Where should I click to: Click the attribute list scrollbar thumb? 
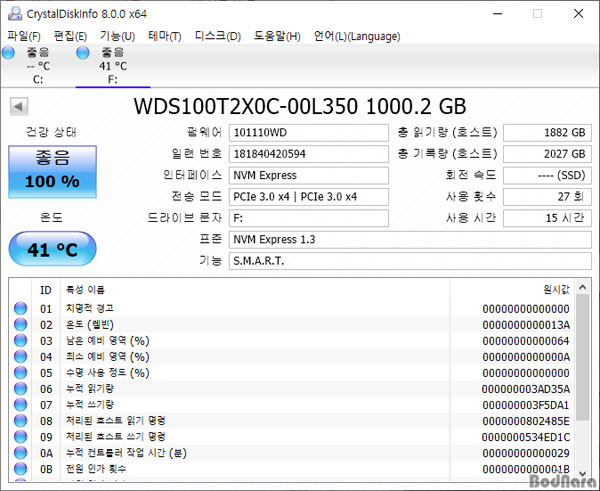(x=583, y=358)
